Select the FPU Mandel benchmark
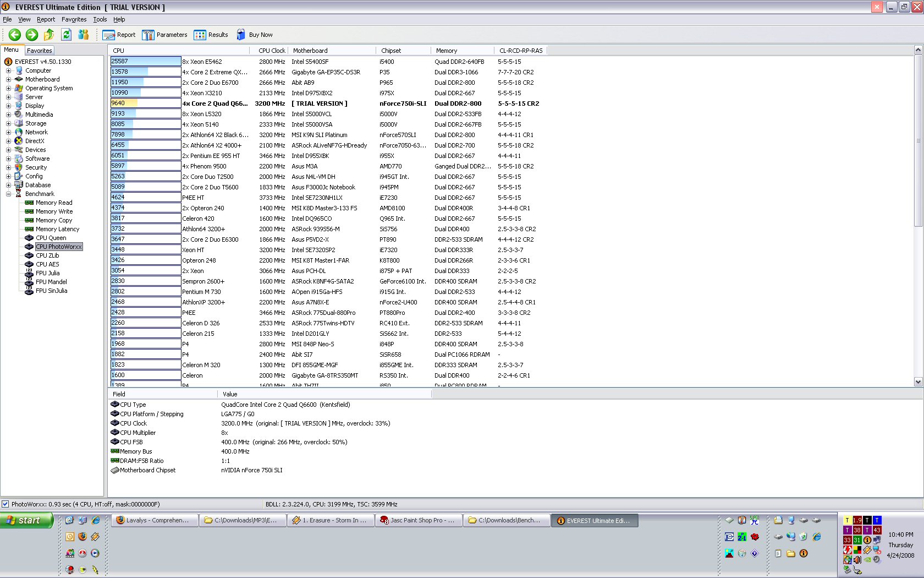This screenshot has width=924, height=578. coord(51,282)
